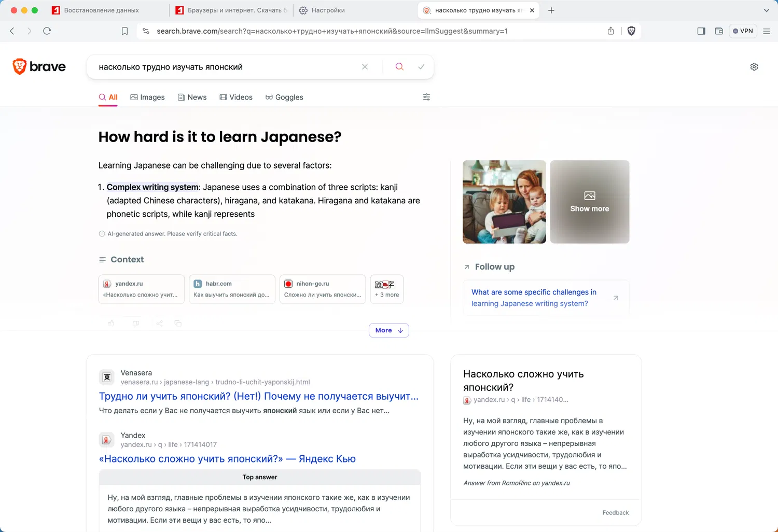Image resolution: width=778 pixels, height=532 pixels.
Task: Dislike the AI answer with thumbs down
Action: 136,324
